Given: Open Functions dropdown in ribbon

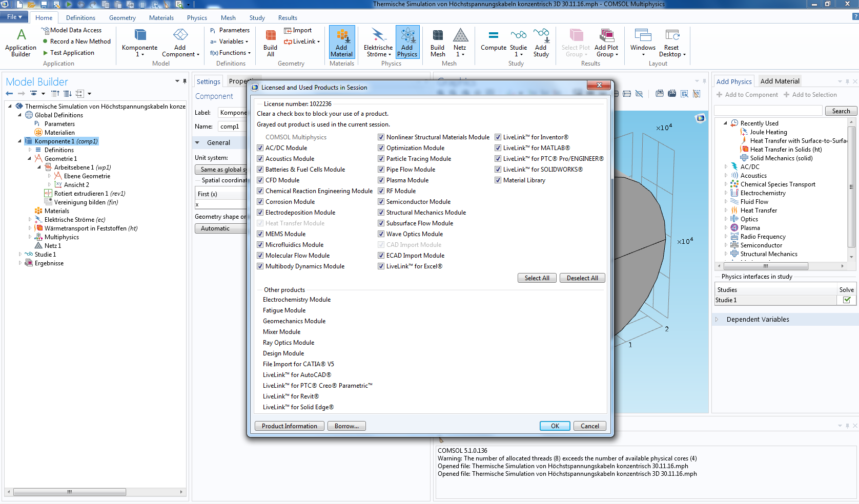Looking at the screenshot, I should [x=231, y=53].
